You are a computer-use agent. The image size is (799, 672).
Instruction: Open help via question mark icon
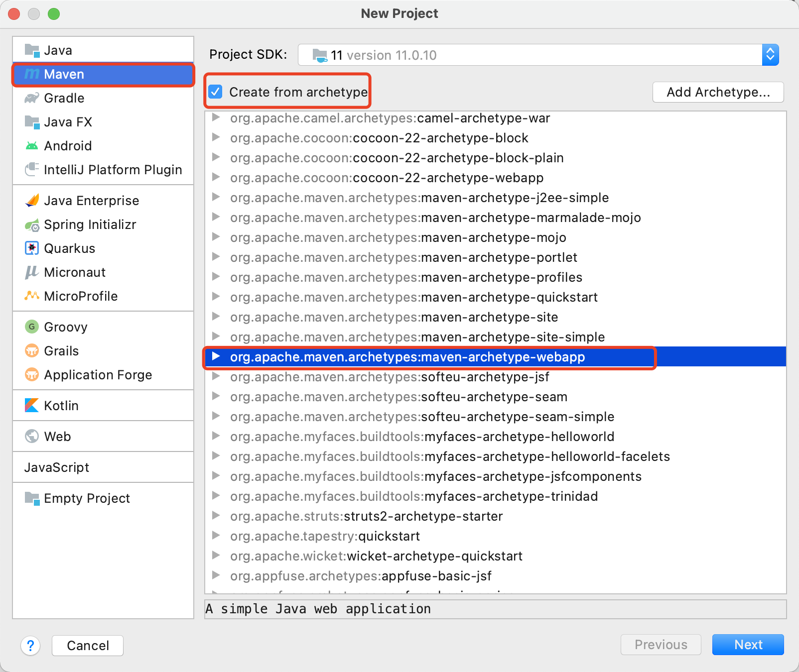[30, 646]
